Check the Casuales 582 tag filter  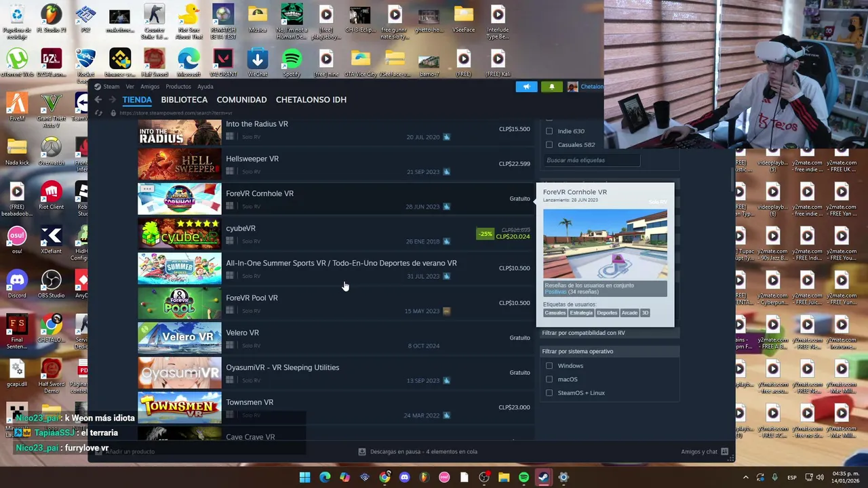(x=549, y=144)
